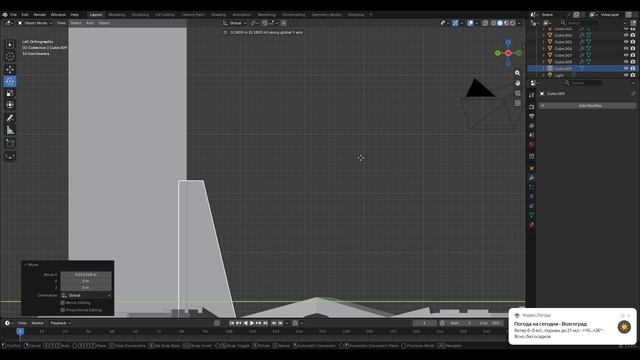Screen dimensions: 640x360
Task: Open the Edit menu
Action: [25, 14]
